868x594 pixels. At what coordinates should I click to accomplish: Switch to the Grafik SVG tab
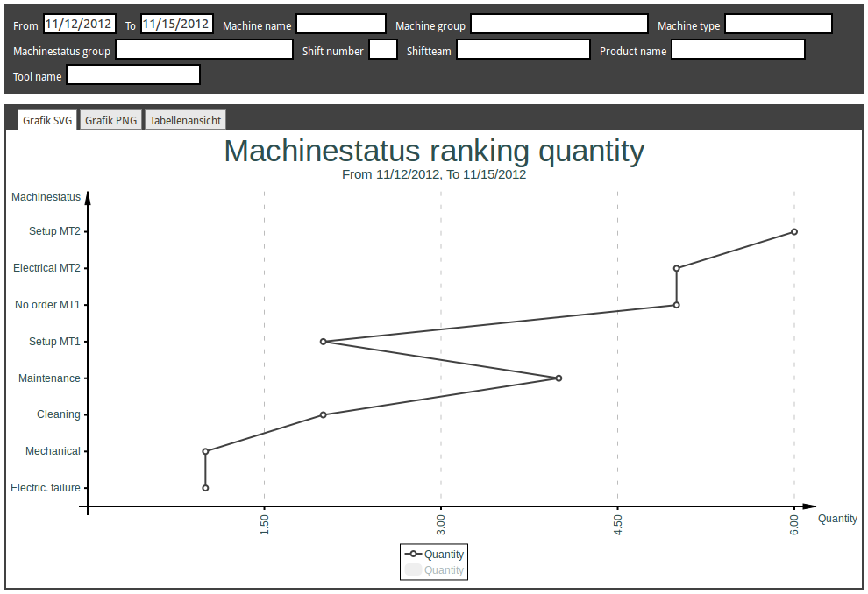click(47, 119)
